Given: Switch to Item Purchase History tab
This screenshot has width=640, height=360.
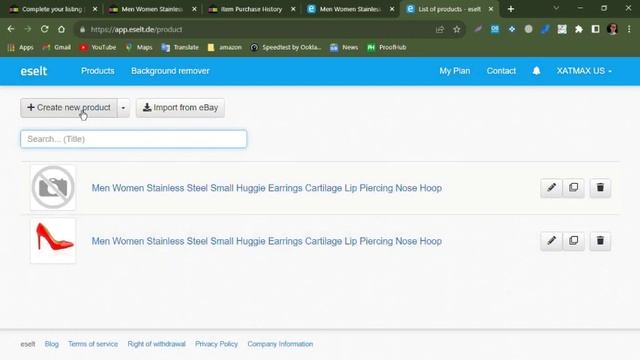Looking at the screenshot, I should 251,9.
